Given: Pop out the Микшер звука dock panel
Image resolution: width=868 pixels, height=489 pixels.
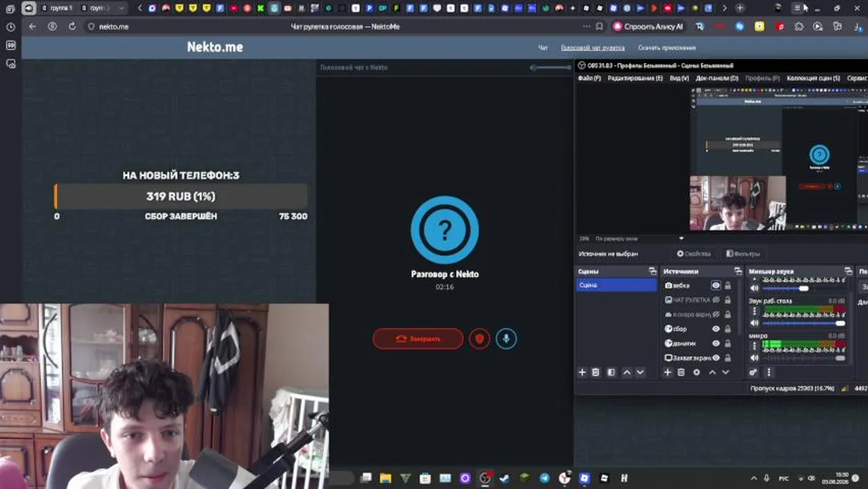Looking at the screenshot, I should coord(848,271).
